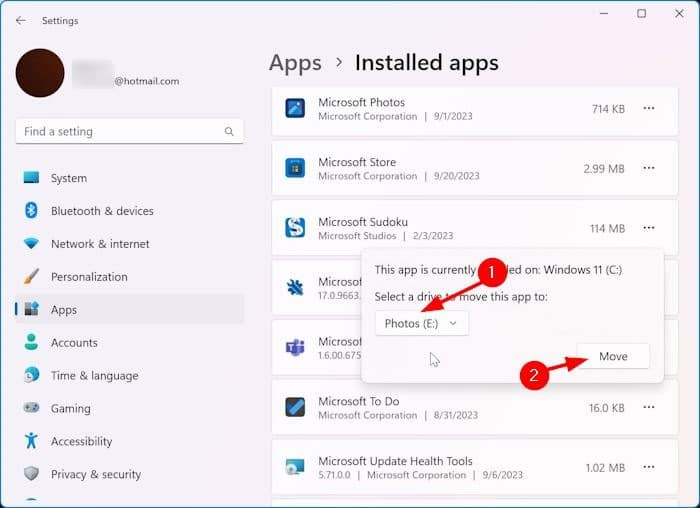
Task: Close the Settings window
Action: (679, 14)
